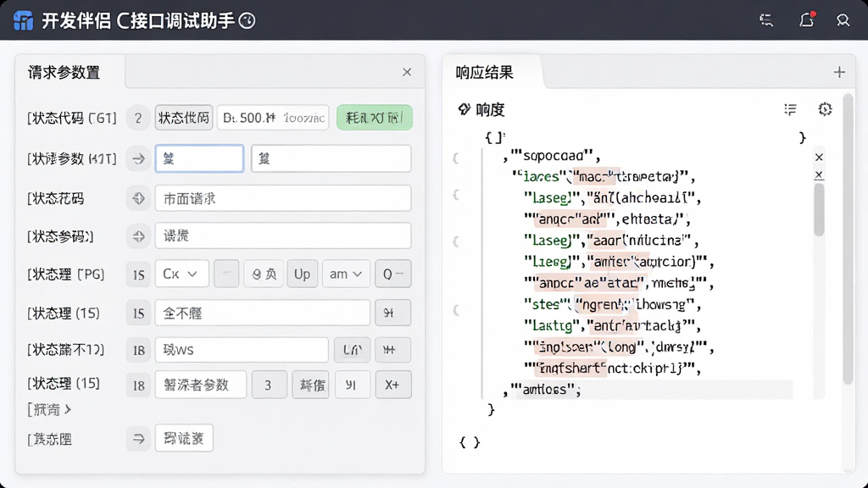This screenshot has height=488, width=868.
Task: Switch to the 请求参数置 tab
Action: (x=64, y=73)
